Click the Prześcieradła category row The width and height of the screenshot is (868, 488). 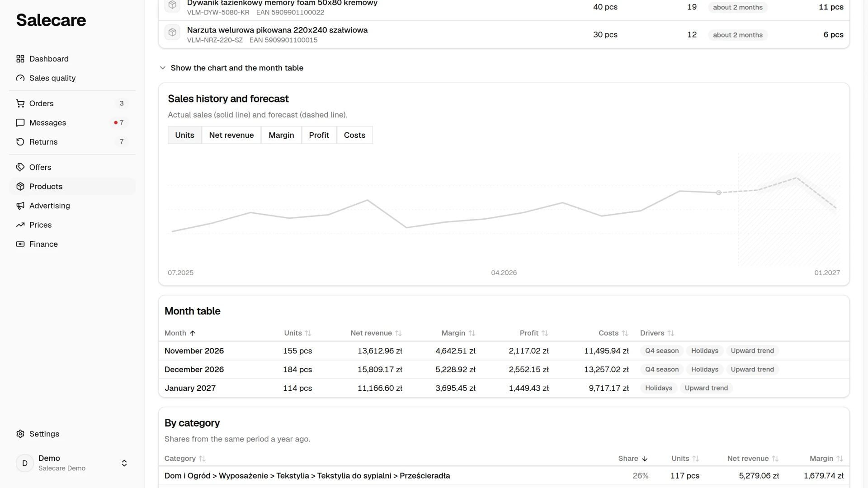(x=504, y=476)
